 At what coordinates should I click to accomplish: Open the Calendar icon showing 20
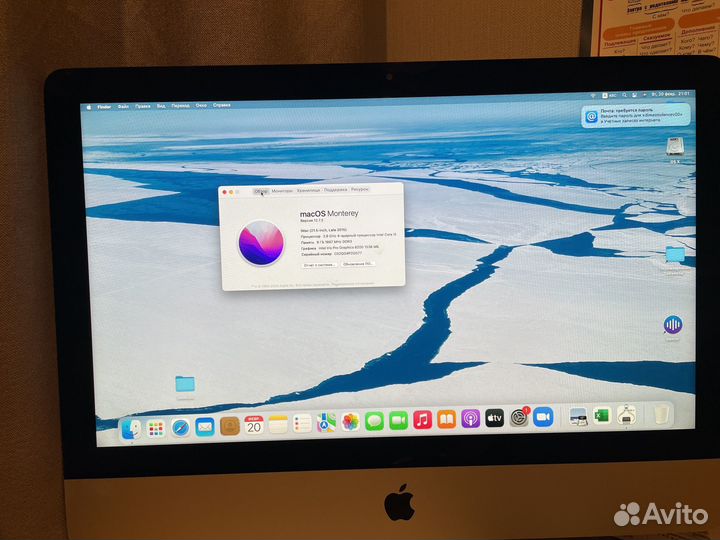click(x=254, y=425)
